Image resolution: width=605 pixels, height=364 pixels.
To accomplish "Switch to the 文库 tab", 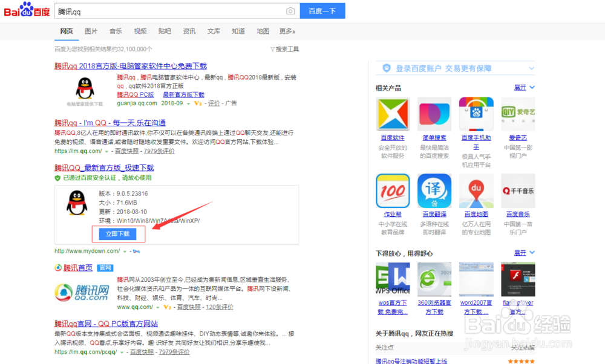I will [214, 31].
